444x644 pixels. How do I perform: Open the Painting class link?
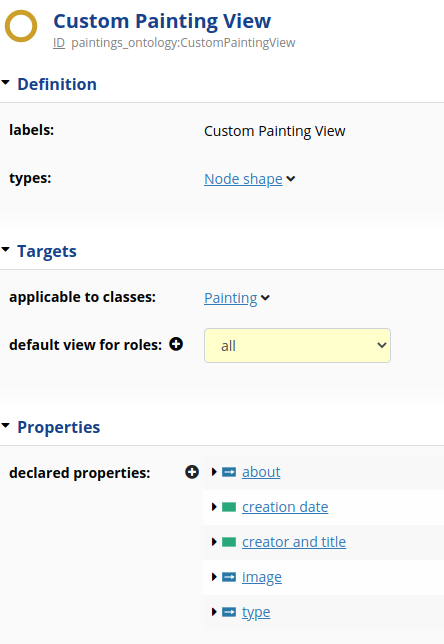coord(230,298)
